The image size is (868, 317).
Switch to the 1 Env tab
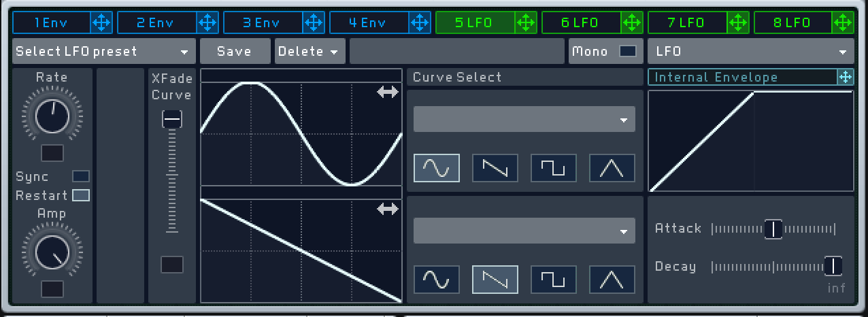point(52,22)
